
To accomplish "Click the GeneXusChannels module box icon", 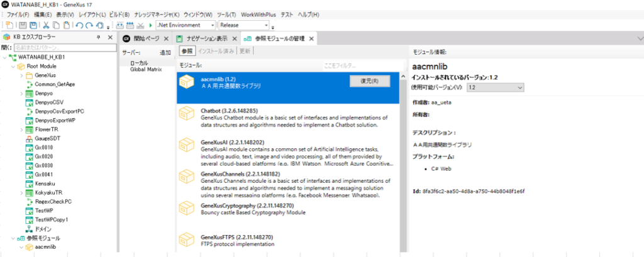I will coord(187,177).
